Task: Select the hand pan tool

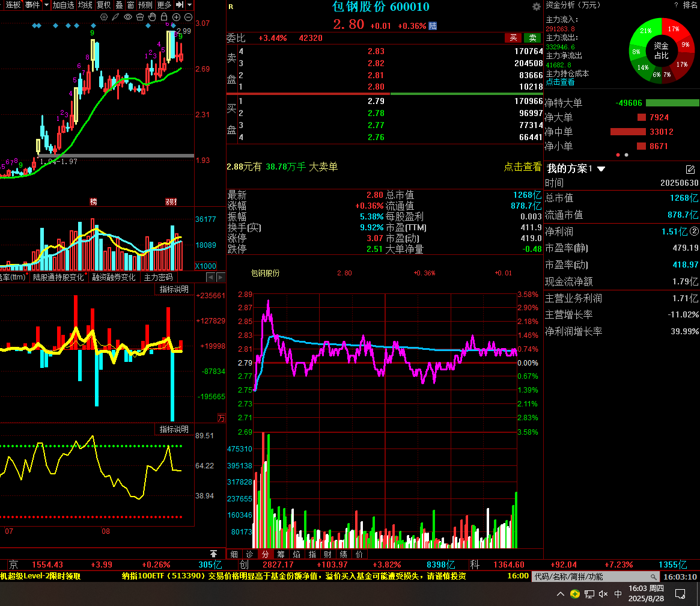Action: tap(152, 17)
